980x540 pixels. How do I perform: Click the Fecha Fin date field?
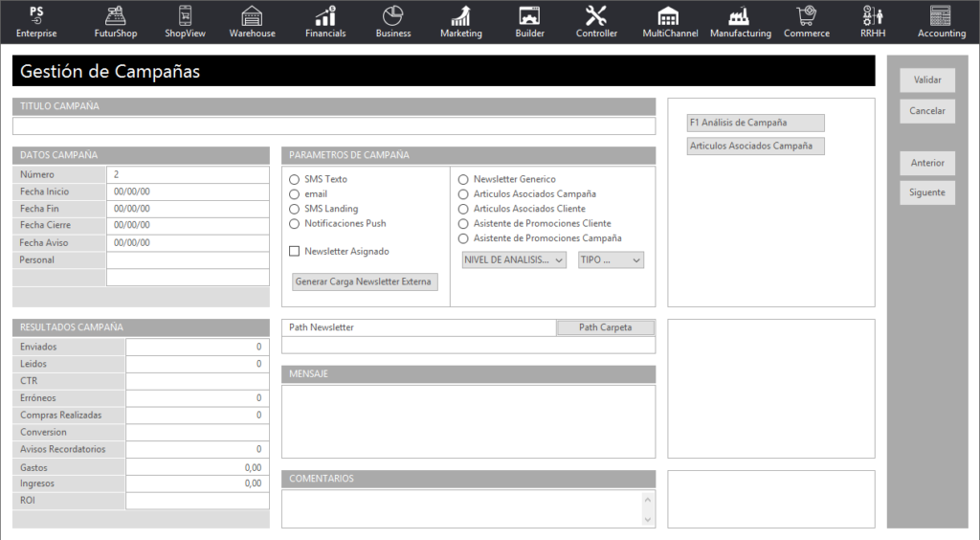188,209
